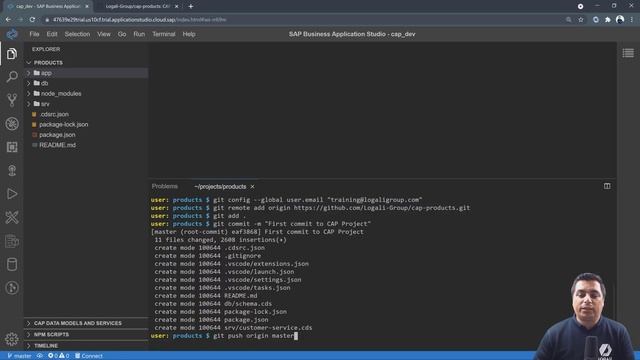Open the Source Control view icon
The image size is (640, 360).
pos(12,100)
